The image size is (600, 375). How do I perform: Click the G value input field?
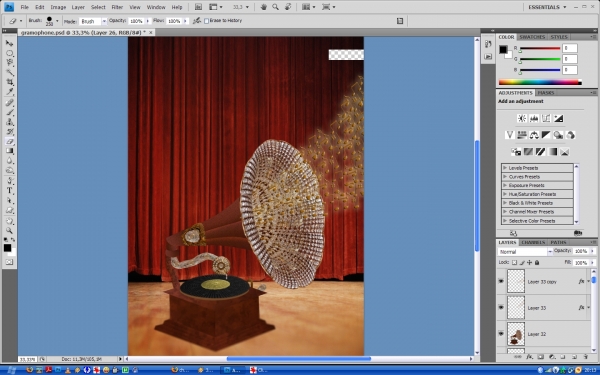pos(569,59)
